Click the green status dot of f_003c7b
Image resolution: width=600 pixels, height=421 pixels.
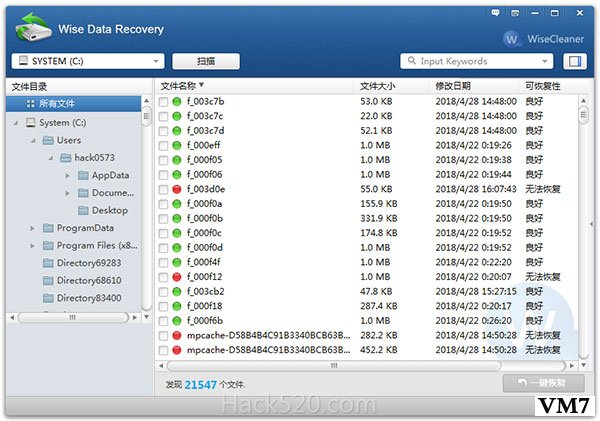176,101
